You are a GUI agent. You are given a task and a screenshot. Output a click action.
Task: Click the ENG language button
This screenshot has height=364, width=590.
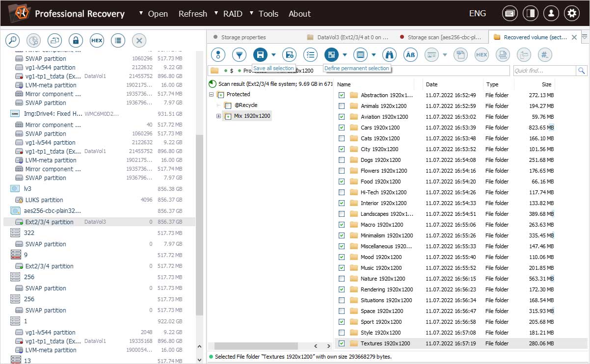pyautogui.click(x=477, y=14)
